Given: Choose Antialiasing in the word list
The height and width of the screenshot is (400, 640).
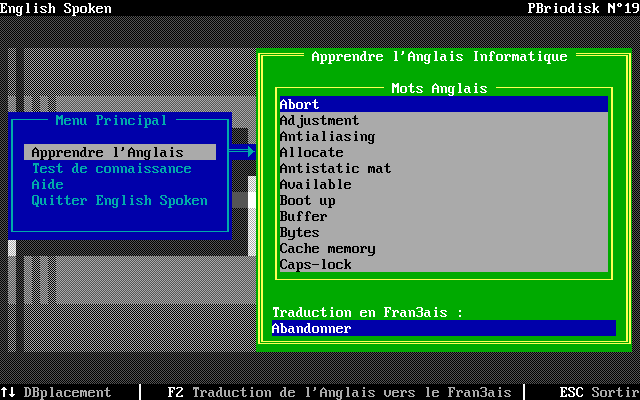Looking at the screenshot, I should [444, 136].
